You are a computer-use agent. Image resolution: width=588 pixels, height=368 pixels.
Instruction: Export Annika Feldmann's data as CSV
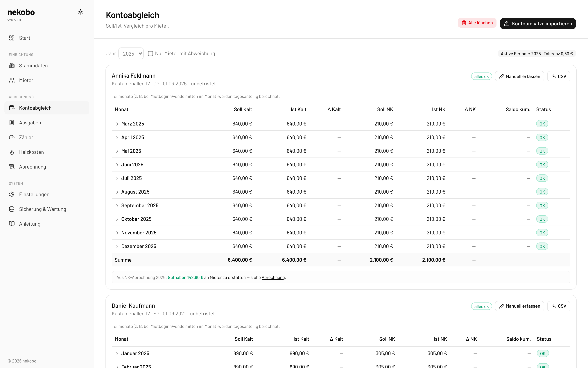(559, 76)
